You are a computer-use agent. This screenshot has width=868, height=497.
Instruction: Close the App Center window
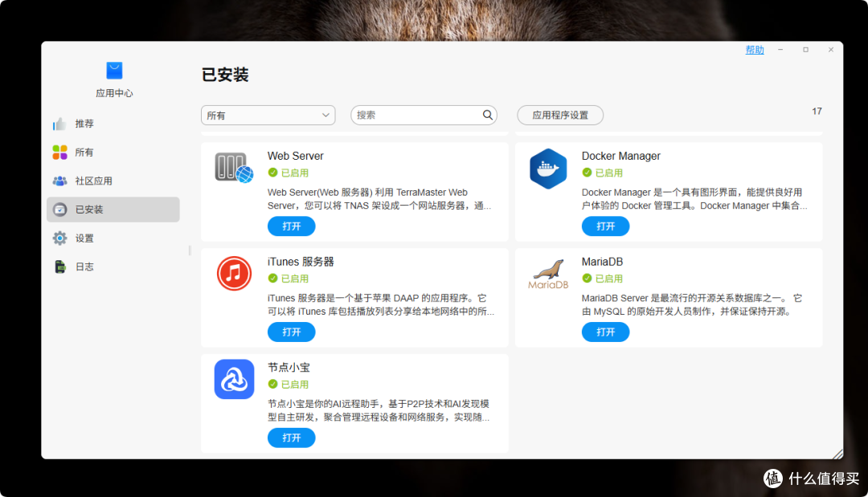(x=831, y=50)
